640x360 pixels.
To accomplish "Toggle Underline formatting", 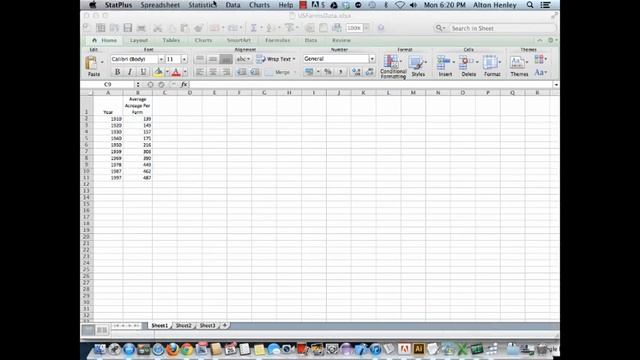I will click(143, 72).
